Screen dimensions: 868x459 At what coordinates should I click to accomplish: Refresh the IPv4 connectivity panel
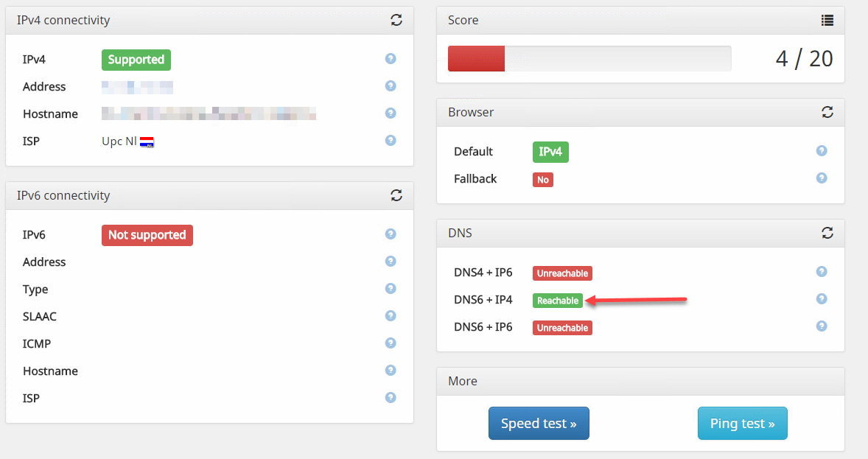coord(396,20)
